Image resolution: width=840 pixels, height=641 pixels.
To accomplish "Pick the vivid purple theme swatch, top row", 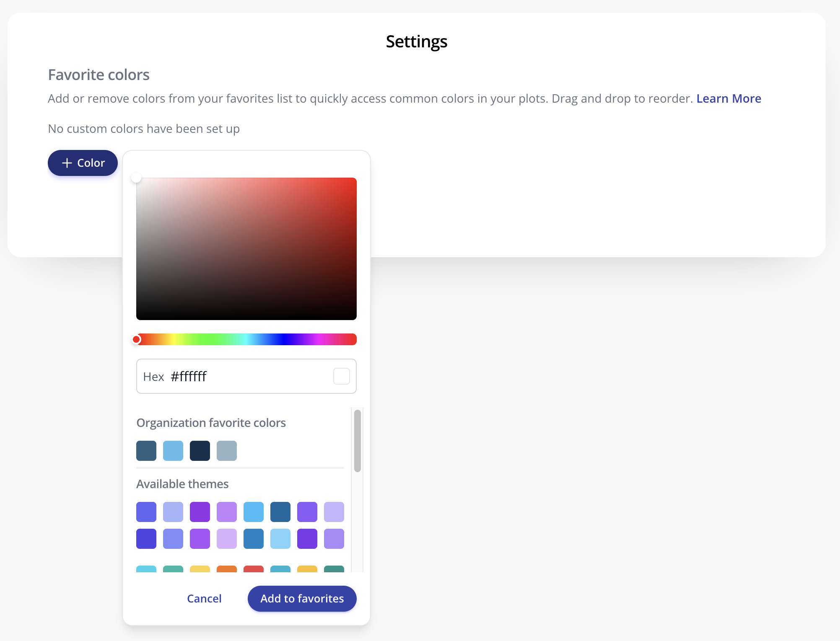I will (x=200, y=512).
